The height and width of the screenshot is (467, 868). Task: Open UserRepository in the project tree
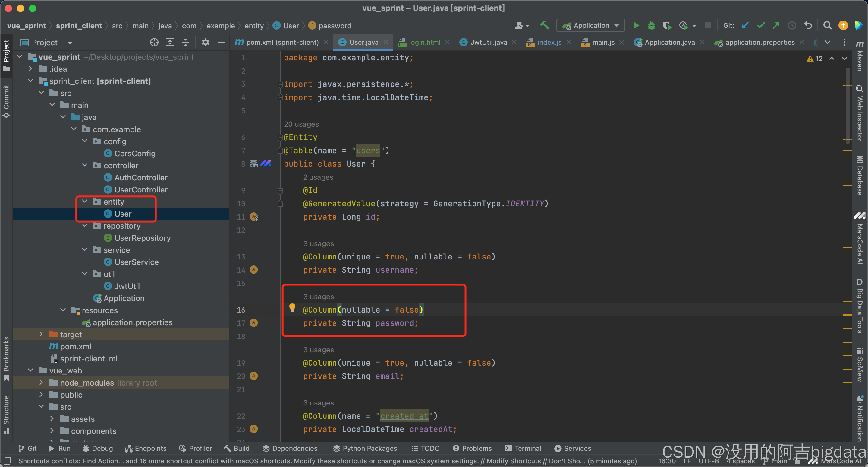(142, 238)
